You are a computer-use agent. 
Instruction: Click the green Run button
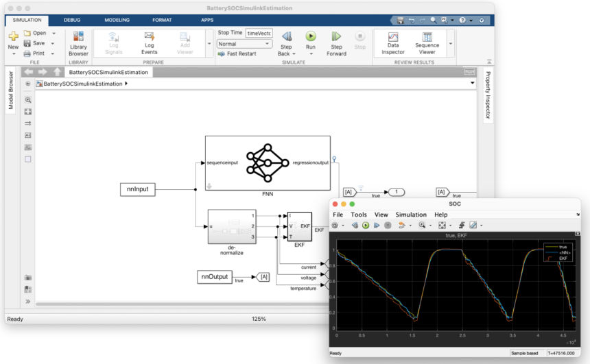coord(310,36)
